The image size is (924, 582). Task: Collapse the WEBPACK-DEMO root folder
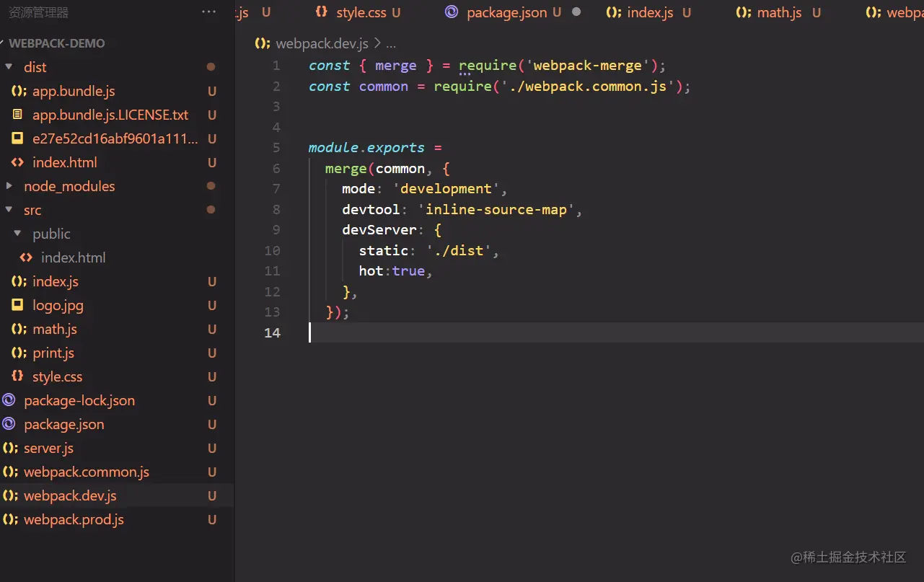pos(4,43)
